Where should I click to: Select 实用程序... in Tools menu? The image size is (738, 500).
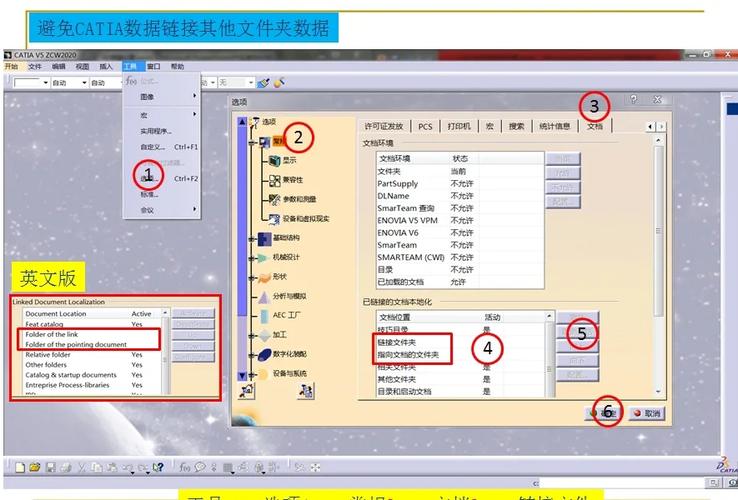[x=162, y=131]
